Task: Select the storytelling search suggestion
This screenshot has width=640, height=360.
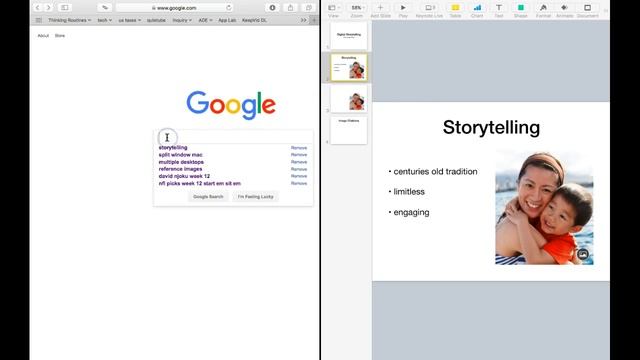Action: [x=173, y=147]
